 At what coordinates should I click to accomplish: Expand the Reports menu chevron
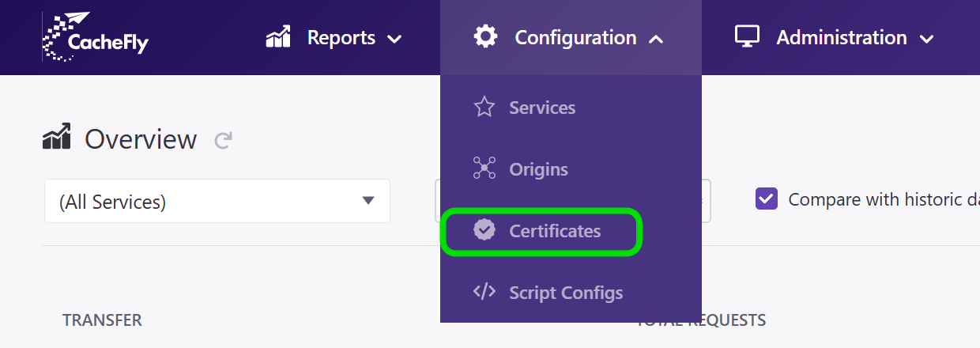point(394,39)
